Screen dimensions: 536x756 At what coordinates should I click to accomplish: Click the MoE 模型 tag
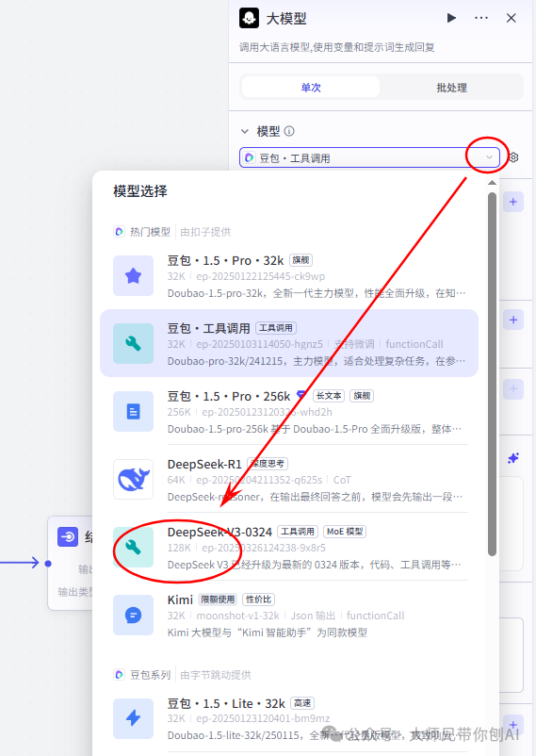coord(345,532)
